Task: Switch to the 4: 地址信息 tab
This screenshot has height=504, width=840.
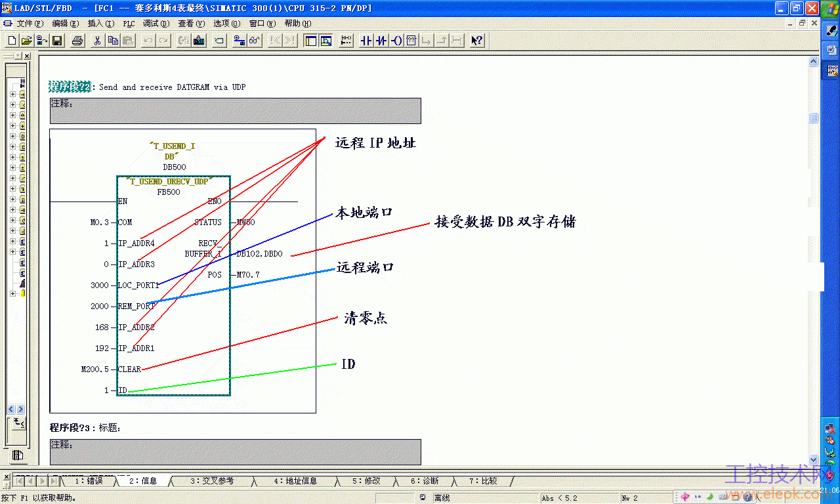Action: click(x=295, y=481)
